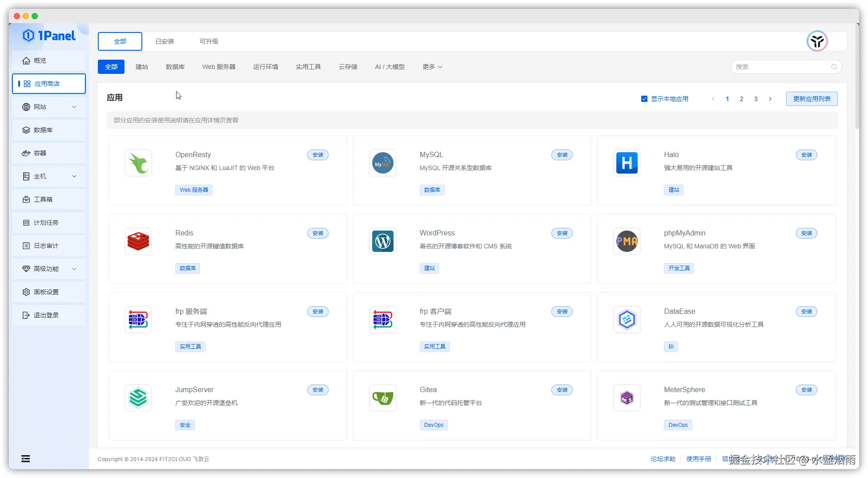The image size is (868, 478).
Task: Click 退出登录 logout in sidebar
Action: [49, 315]
